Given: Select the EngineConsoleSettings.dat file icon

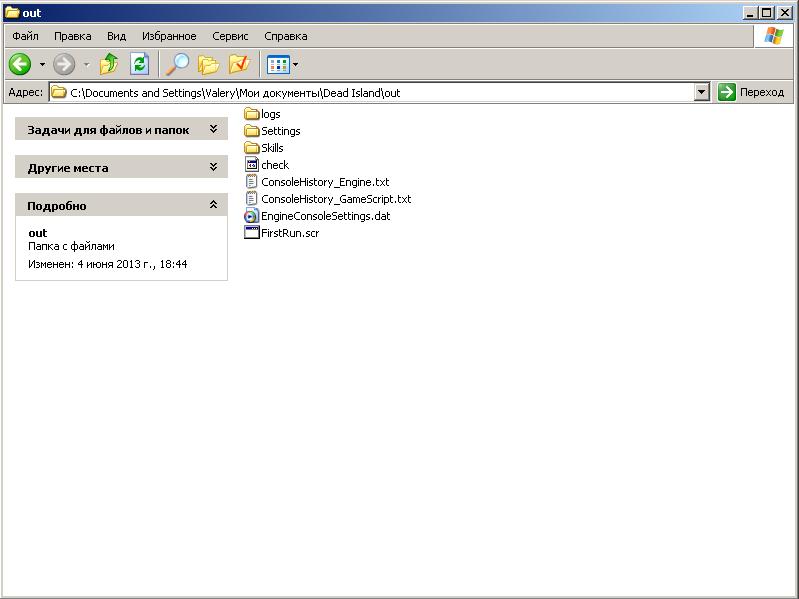Looking at the screenshot, I should pyautogui.click(x=252, y=215).
